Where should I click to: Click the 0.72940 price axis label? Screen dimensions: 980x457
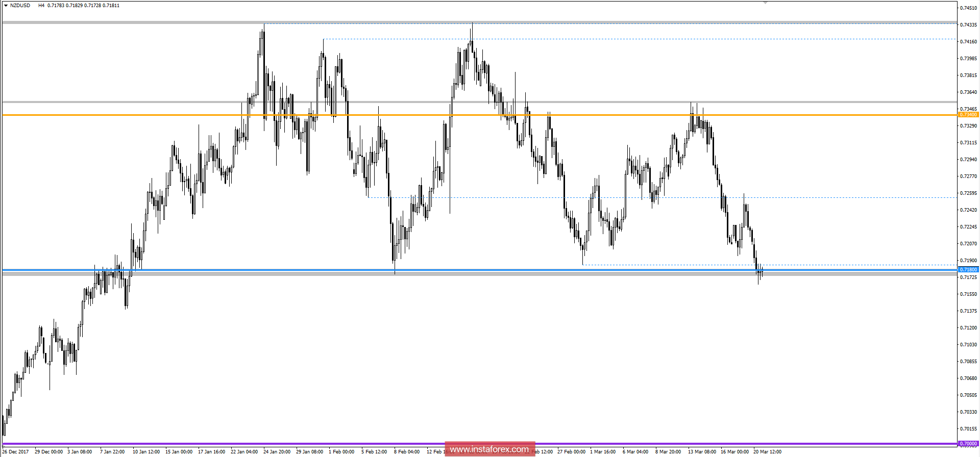tap(969, 160)
